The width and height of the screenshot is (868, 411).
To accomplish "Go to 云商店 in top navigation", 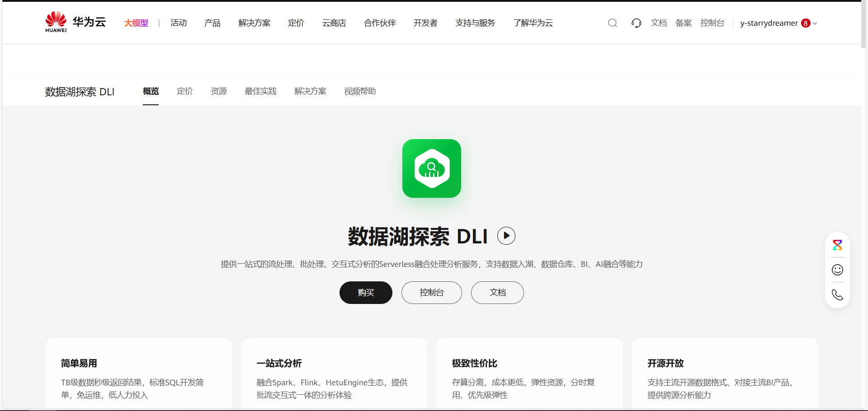I will pos(334,23).
